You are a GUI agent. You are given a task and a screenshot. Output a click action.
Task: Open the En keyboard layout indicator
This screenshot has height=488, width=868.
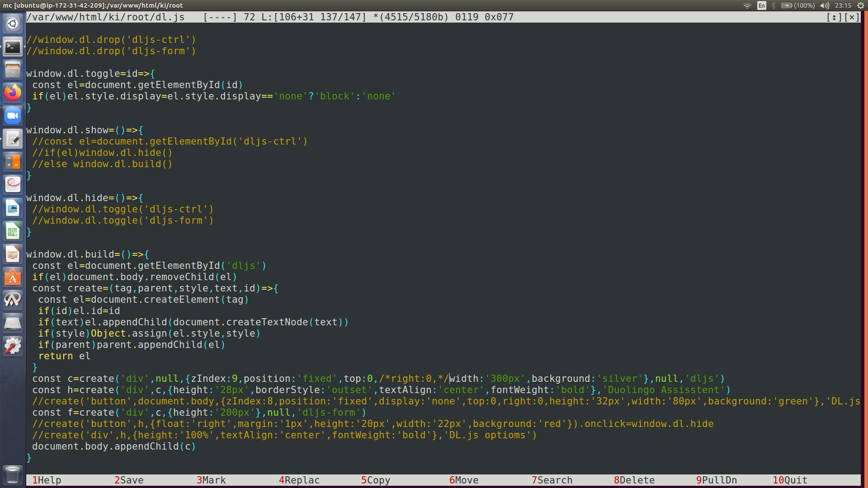762,5
